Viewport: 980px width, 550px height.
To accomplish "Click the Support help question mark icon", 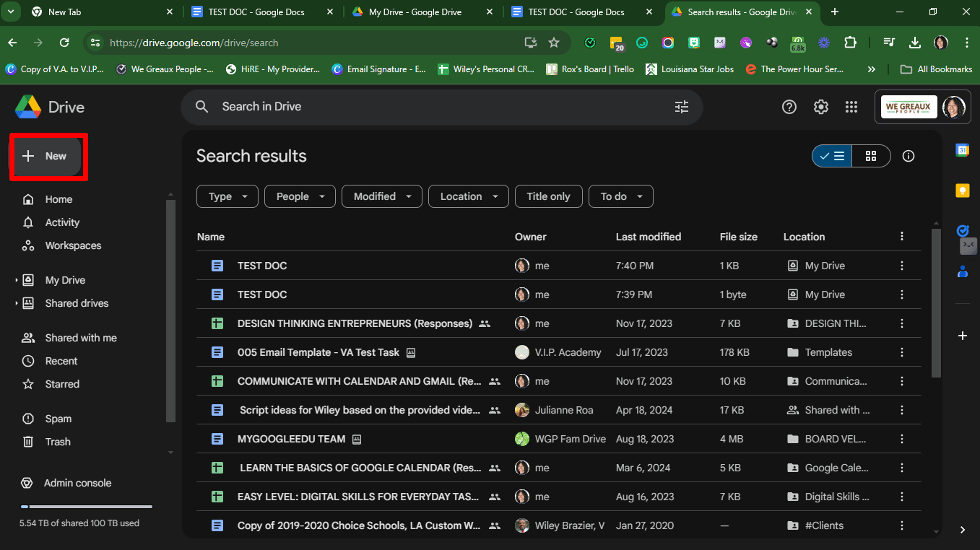I will [x=789, y=107].
